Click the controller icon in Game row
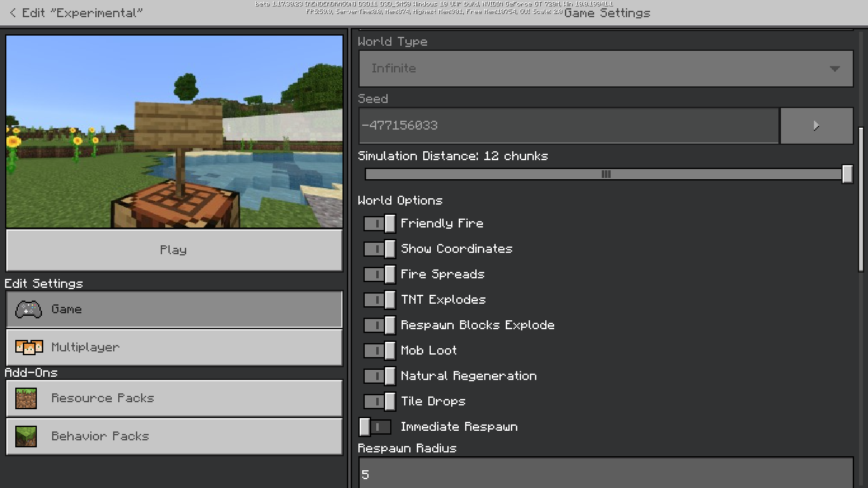The height and width of the screenshot is (488, 868). [x=29, y=309]
